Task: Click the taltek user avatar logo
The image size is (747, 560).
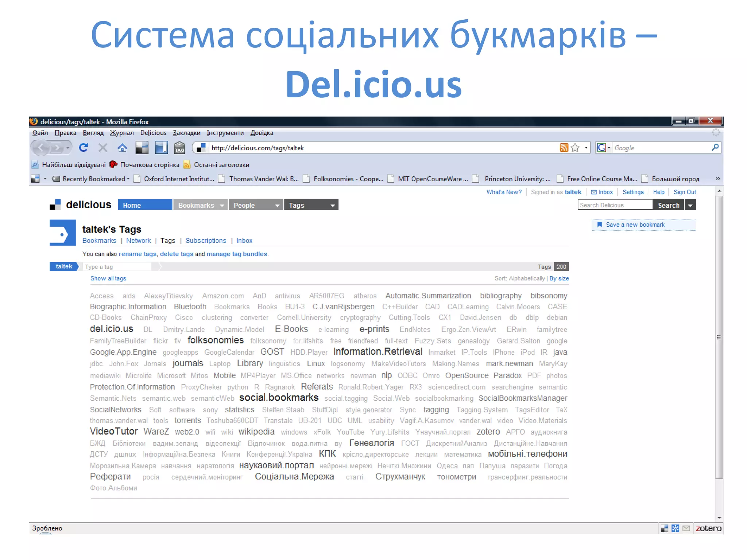Action: [x=63, y=233]
